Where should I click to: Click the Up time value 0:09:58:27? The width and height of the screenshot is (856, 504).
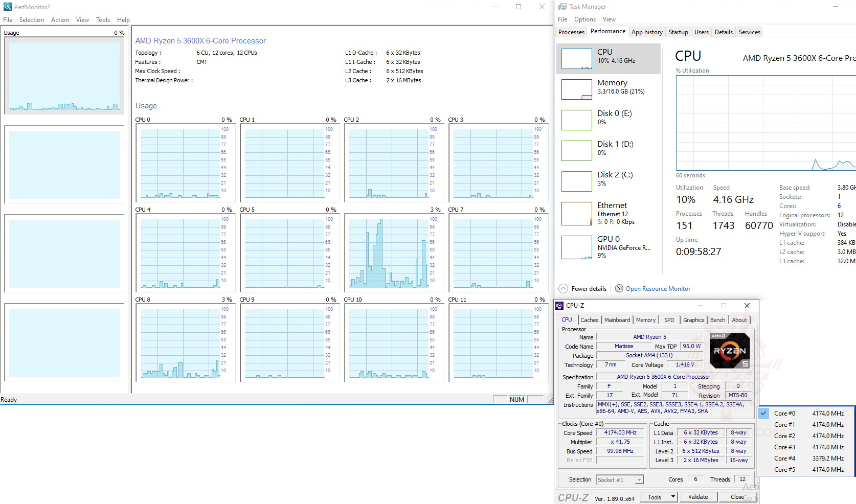tap(699, 251)
